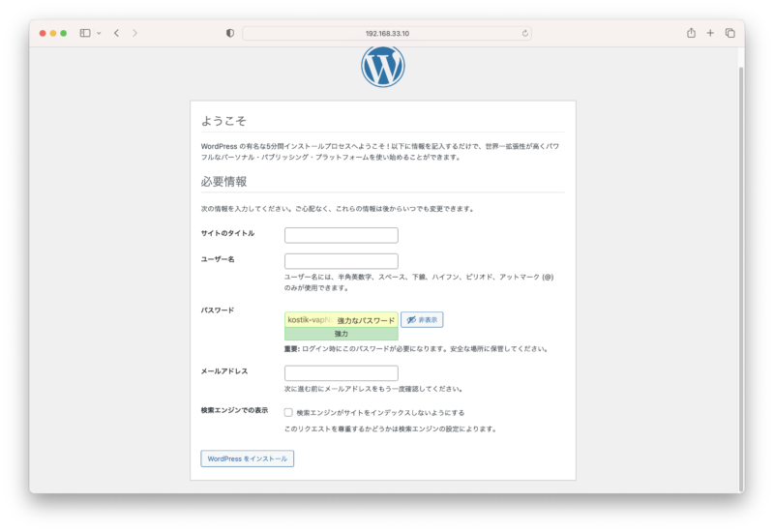Click the address bar showing 192.168.33.10
Screen dimensions: 774x532
click(387, 33)
